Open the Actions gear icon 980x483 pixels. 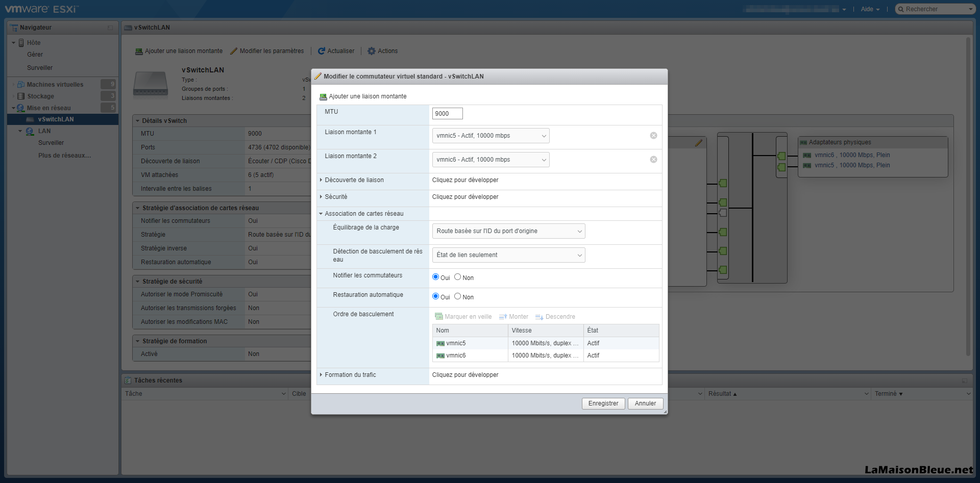point(372,51)
